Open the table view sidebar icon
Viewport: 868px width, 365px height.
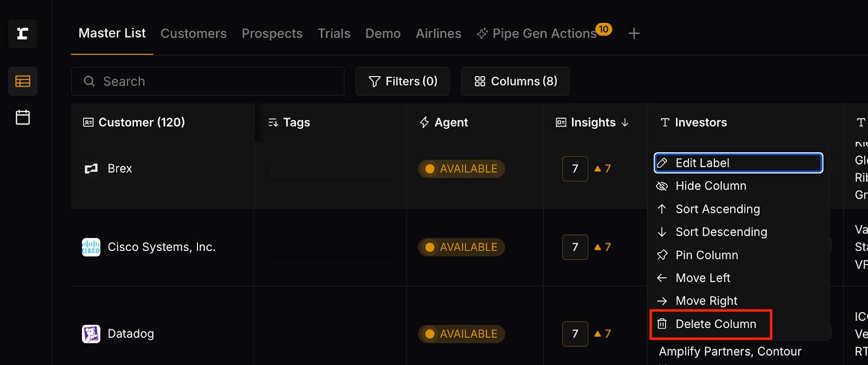[x=23, y=81]
